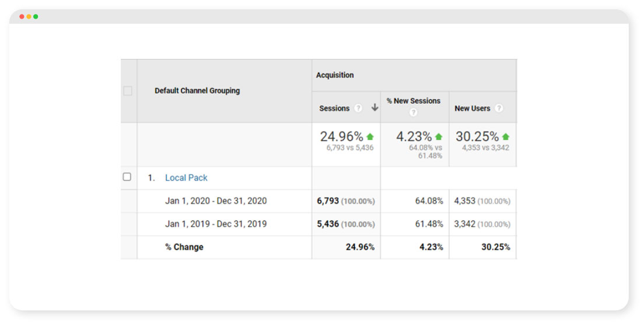This screenshot has width=644, height=326.
Task: Click the green up arrow beside 24.96%
Action: (370, 136)
